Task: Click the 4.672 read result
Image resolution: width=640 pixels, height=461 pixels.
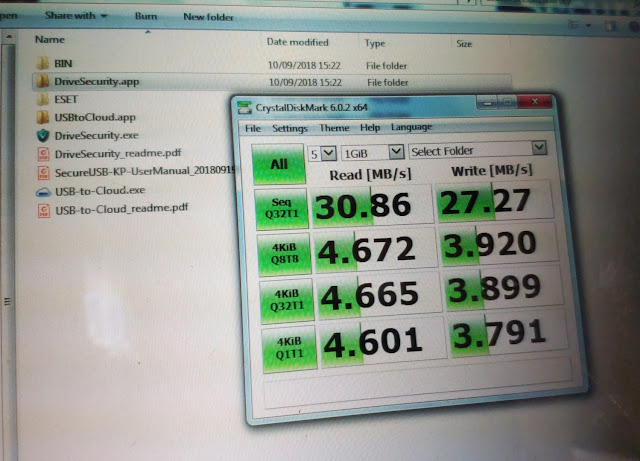Action: (374, 250)
